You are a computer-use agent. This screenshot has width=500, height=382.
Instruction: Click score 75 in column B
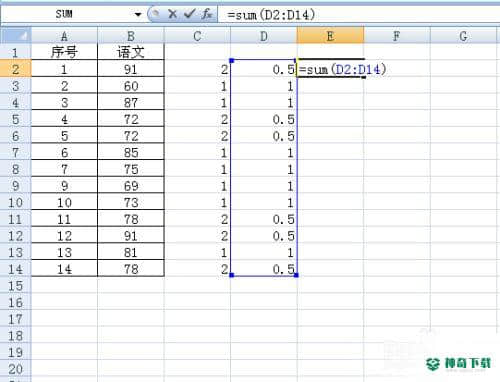pyautogui.click(x=131, y=169)
